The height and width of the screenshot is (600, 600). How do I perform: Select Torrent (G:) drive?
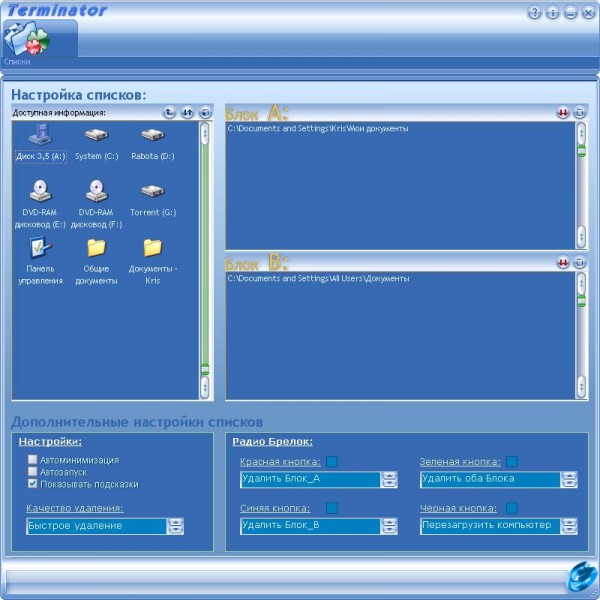tap(153, 200)
